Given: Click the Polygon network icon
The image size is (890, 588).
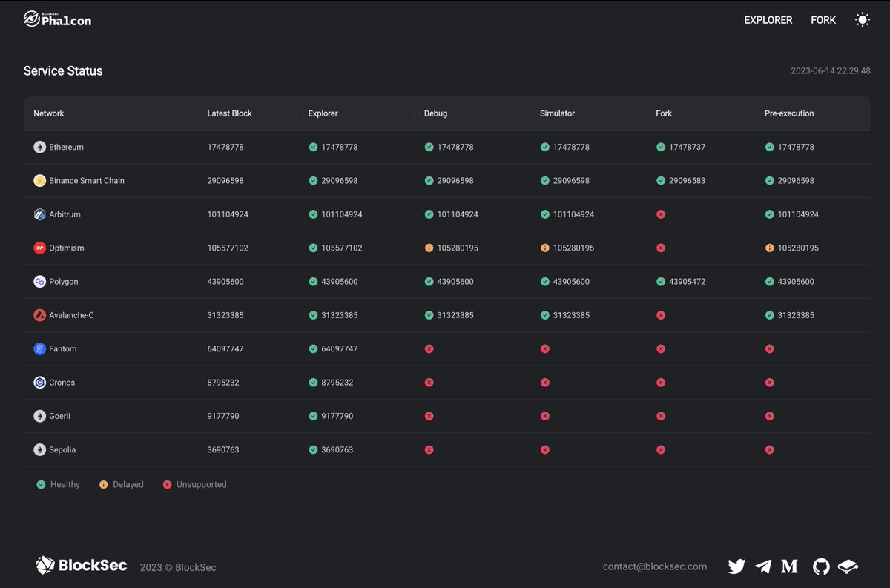Looking at the screenshot, I should 39,282.
